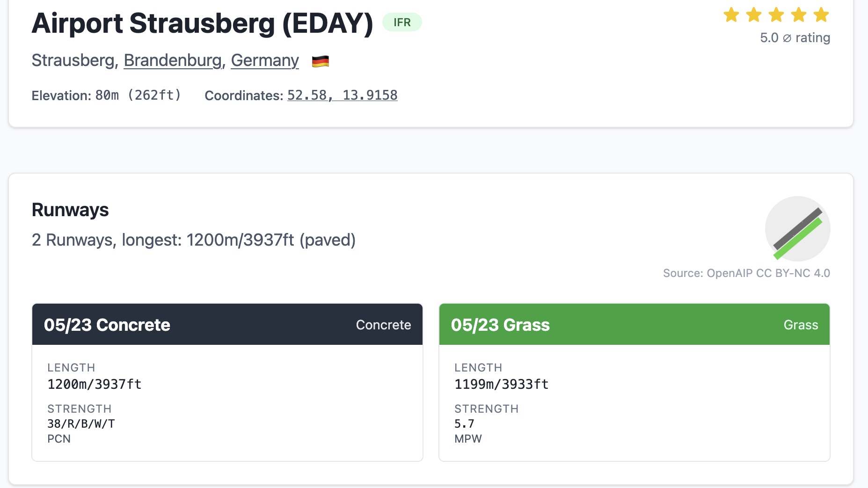Viewport: 868px width, 488px height.
Task: Click the green IFR badge
Action: coord(402,22)
